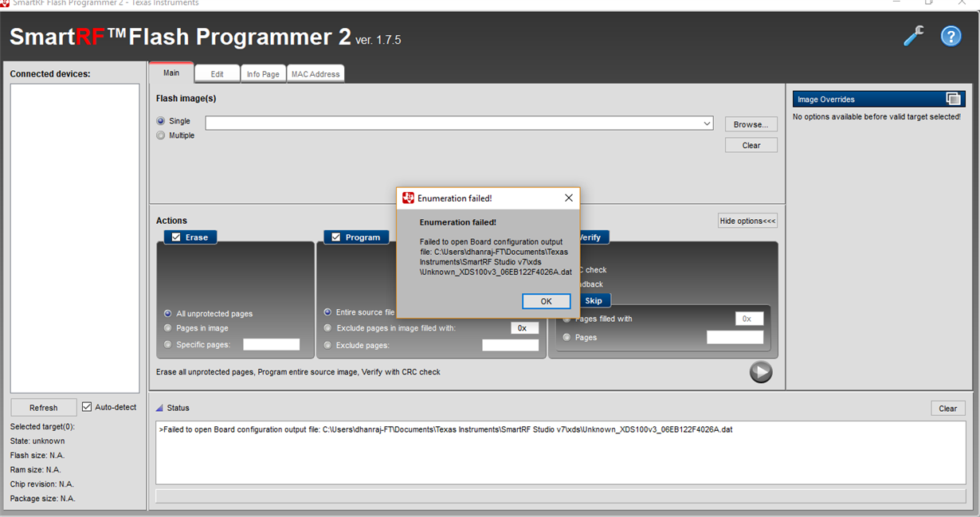Collapse the Status panel triangle
Viewport: 980px width, 517px height.
[x=159, y=408]
